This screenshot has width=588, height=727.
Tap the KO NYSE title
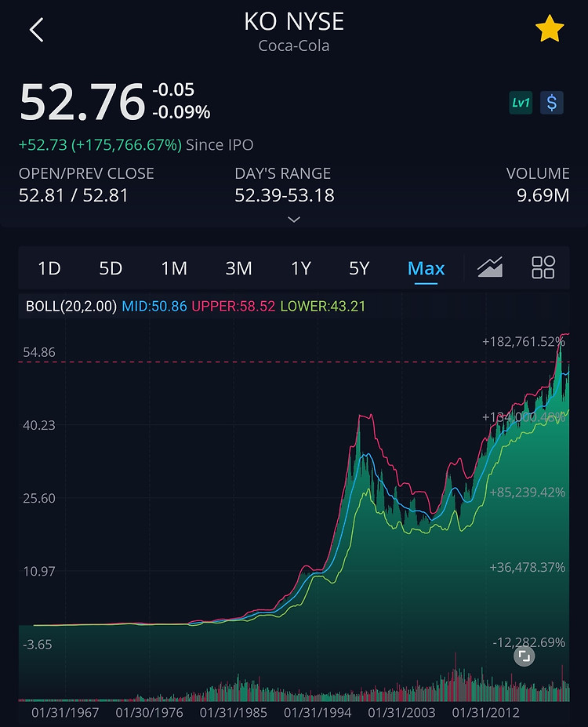point(294,22)
